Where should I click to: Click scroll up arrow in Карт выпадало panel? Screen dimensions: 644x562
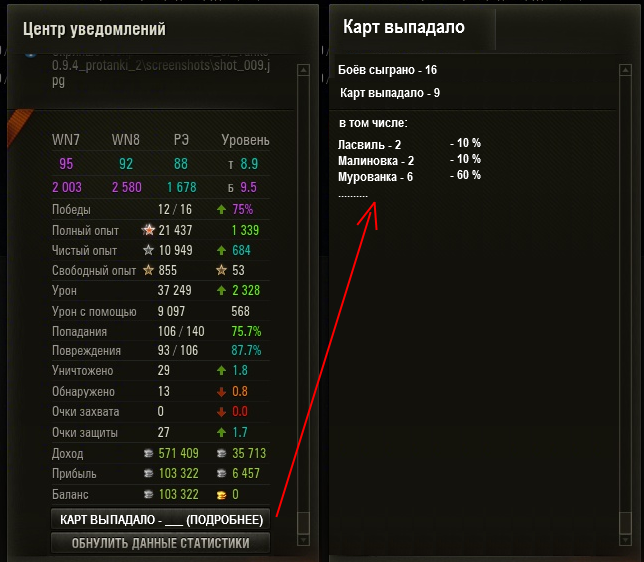625,70
